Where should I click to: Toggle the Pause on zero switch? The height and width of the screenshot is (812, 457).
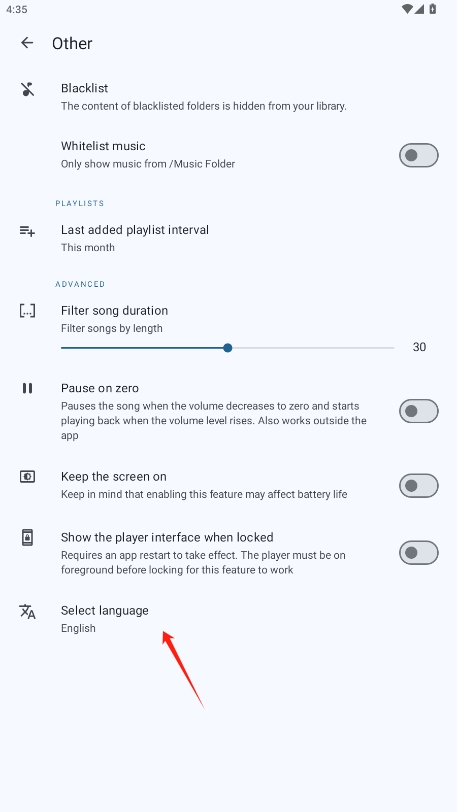419,411
